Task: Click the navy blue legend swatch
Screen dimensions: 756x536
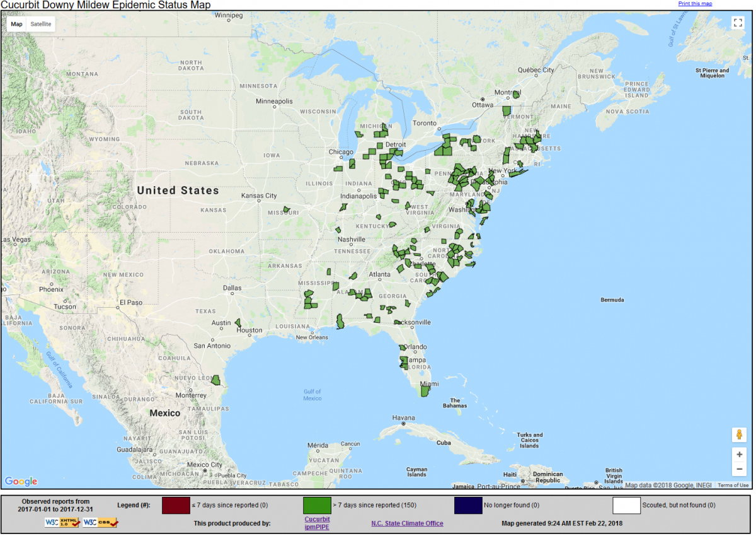Action: 468,505
